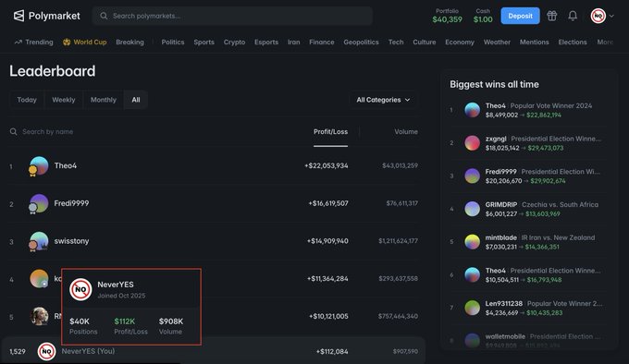Open Fredi9999's leaderboard name link
This screenshot has width=629, height=364.
tap(71, 203)
